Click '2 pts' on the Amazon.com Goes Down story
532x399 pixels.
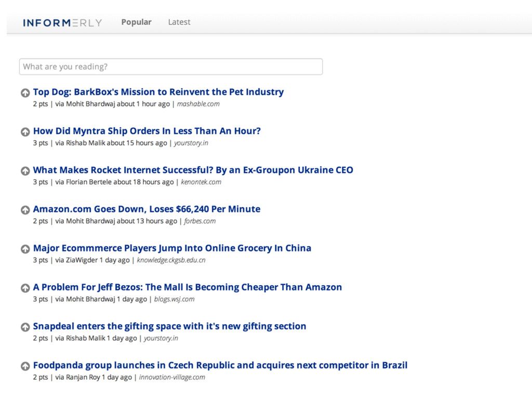click(41, 221)
